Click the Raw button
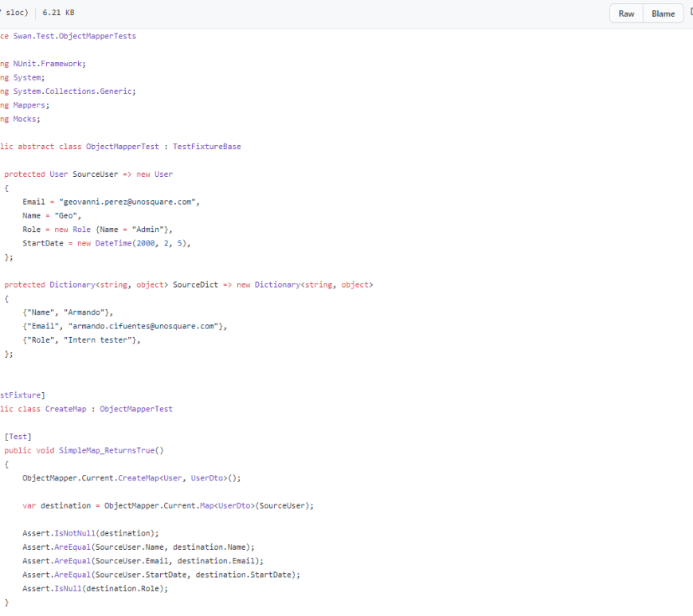The image size is (693, 616). click(x=626, y=14)
